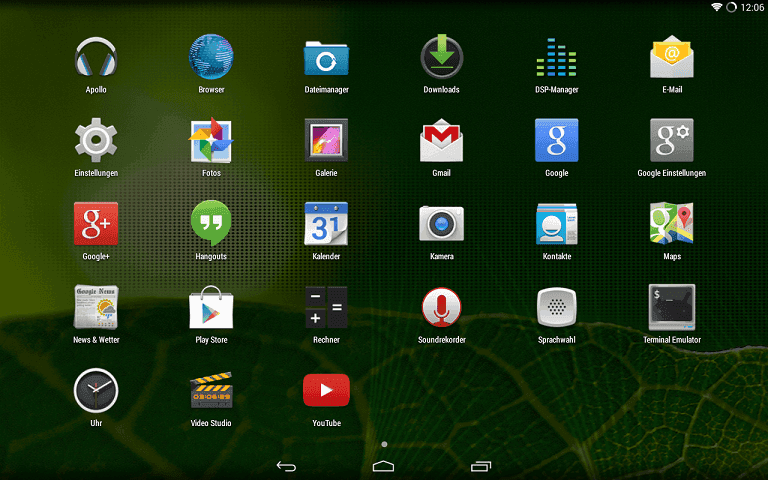The width and height of the screenshot is (768, 480).
Task: Open the Sprachwahl voice dialer
Action: click(x=556, y=307)
